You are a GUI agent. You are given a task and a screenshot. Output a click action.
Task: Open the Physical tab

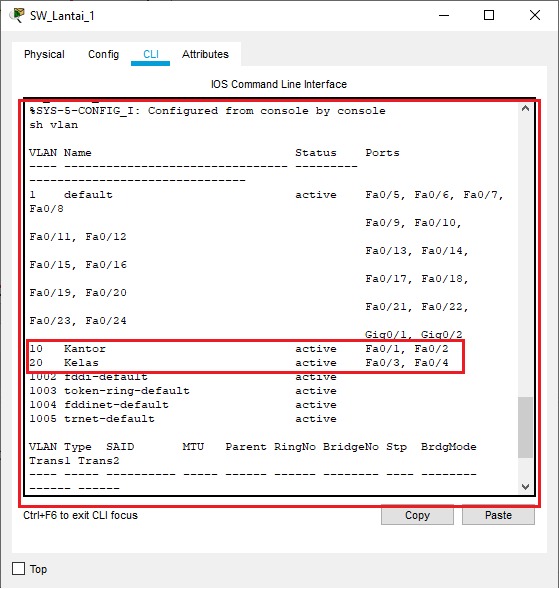point(44,54)
